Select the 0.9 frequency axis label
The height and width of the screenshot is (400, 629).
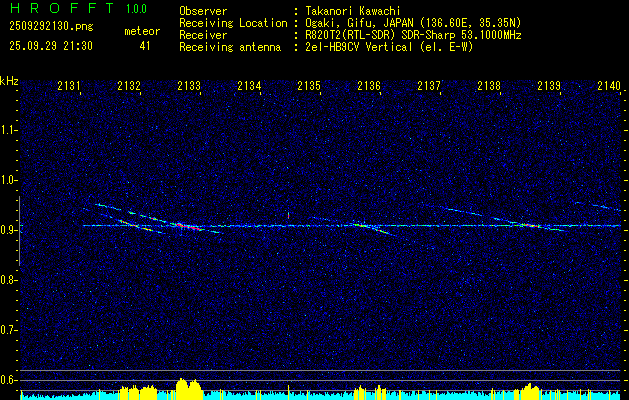[x=10, y=230]
